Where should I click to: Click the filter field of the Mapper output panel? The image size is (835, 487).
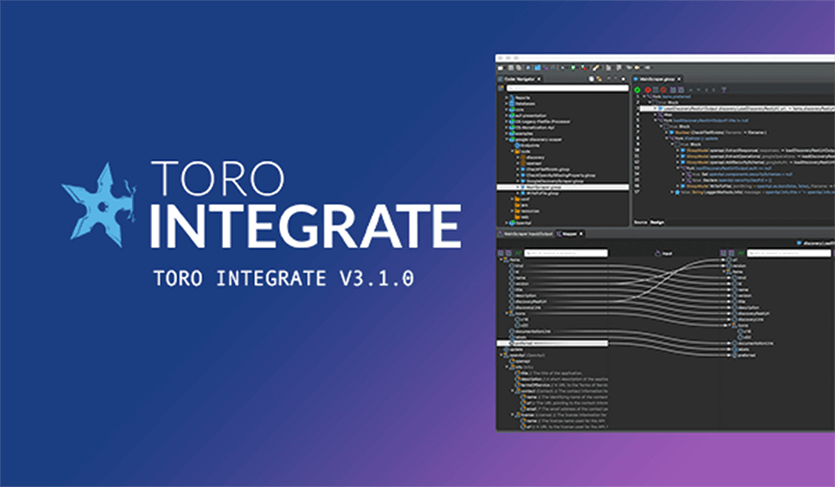click(x=789, y=253)
